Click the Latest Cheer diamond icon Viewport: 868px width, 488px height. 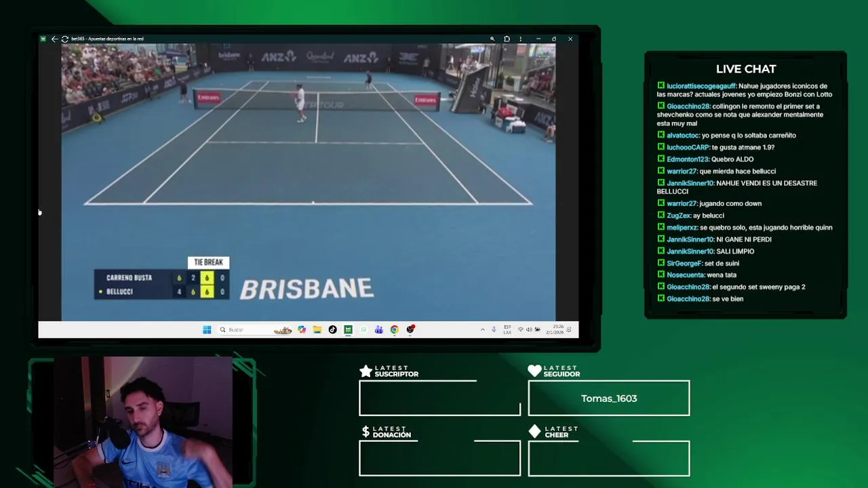pos(534,431)
